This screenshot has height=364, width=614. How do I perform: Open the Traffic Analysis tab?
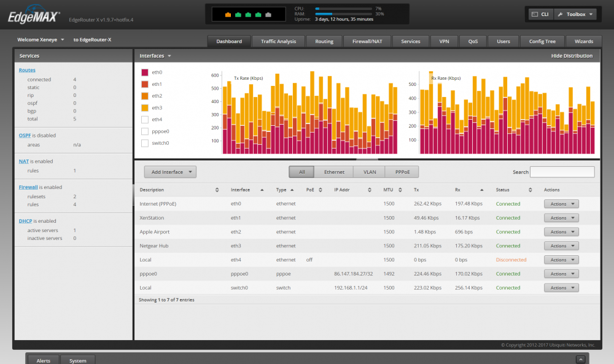(x=278, y=41)
